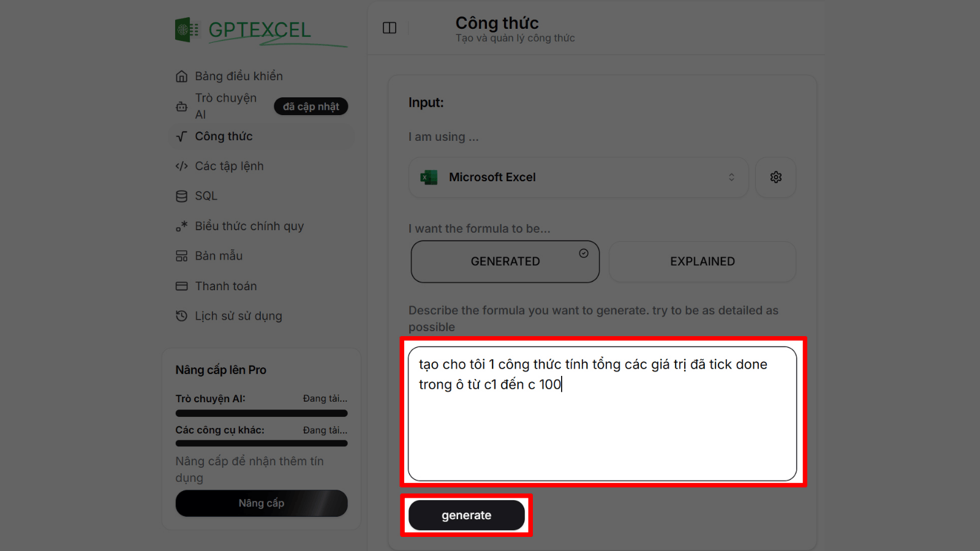980x551 pixels.
Task: Select the EXPLAINED formula option
Action: pos(703,261)
